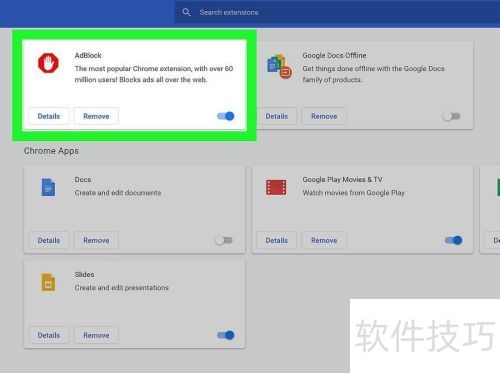Screen dimensions: 500x373
Task: Click the AdBlock red hand icon
Action: [48, 63]
